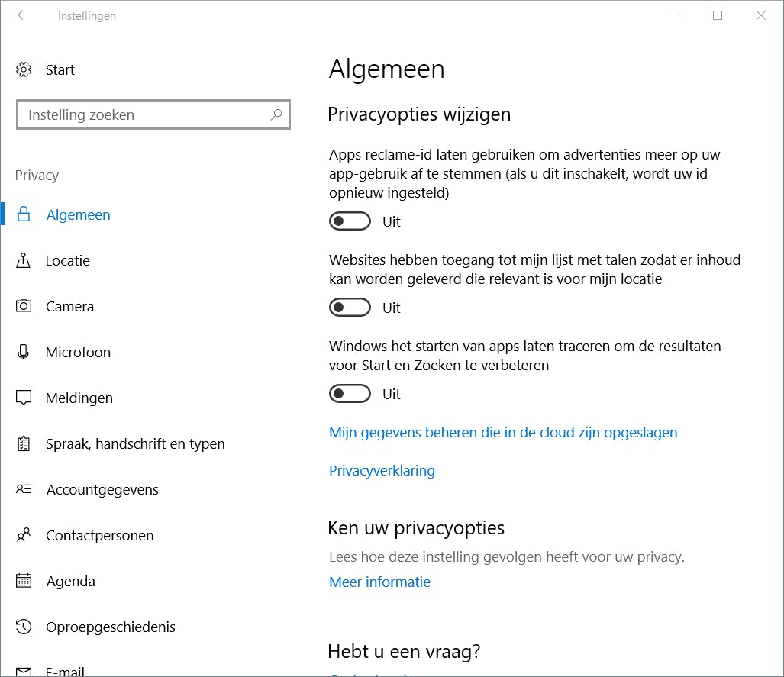Click the Meldingen speech-bubble icon
Image resolution: width=784 pixels, height=677 pixels.
point(24,398)
